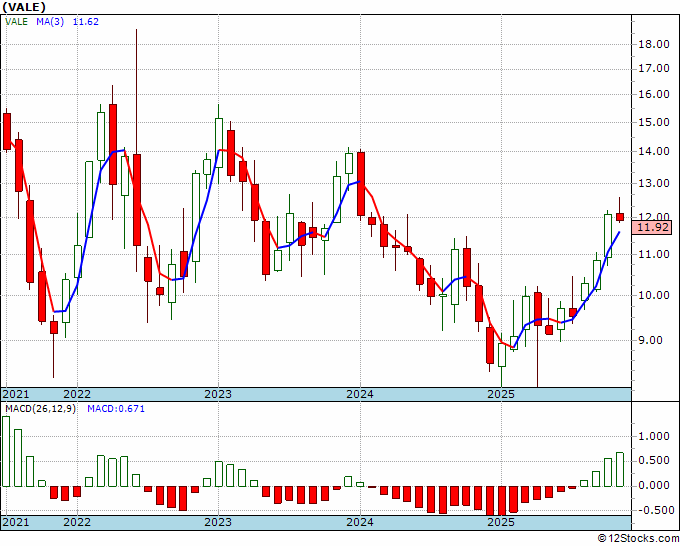
Task: Click the latest red candlestick near 12.00
Action: (x=620, y=217)
